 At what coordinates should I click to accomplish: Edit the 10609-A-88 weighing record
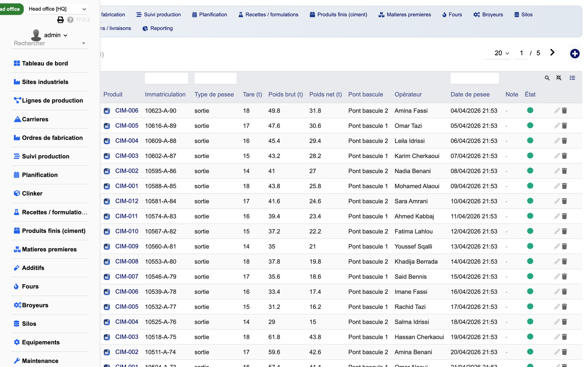point(557,141)
